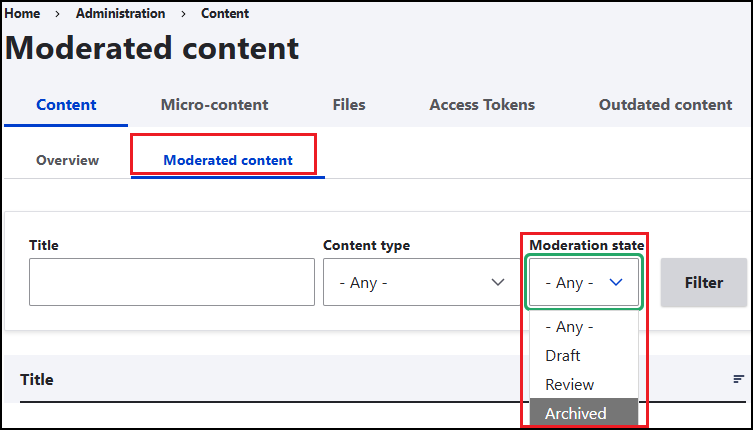Choose Draft from moderation state list

584,356
